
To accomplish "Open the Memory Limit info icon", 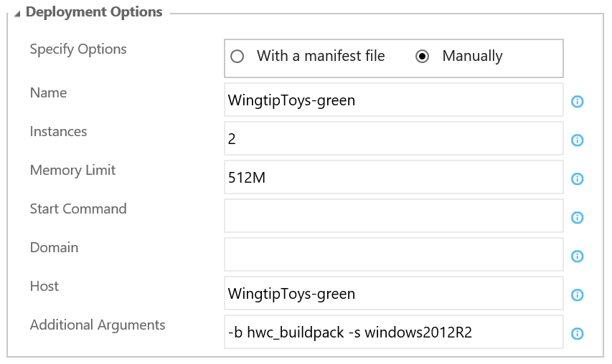I will click(x=578, y=179).
